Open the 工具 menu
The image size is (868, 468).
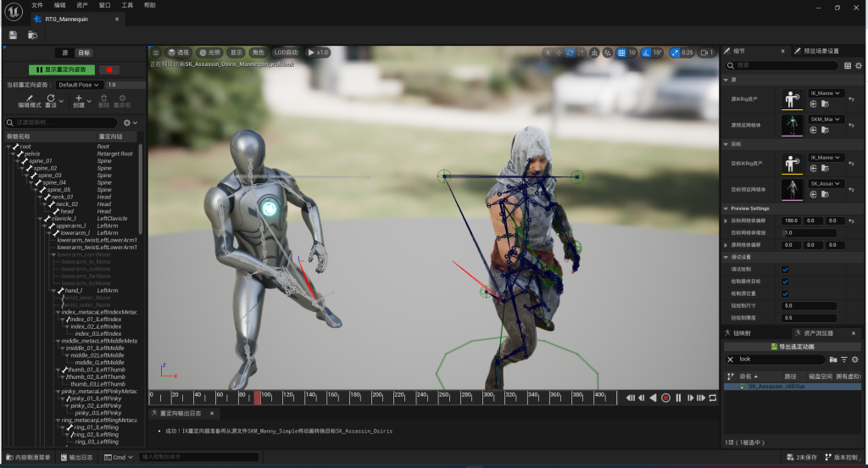pyautogui.click(x=127, y=5)
